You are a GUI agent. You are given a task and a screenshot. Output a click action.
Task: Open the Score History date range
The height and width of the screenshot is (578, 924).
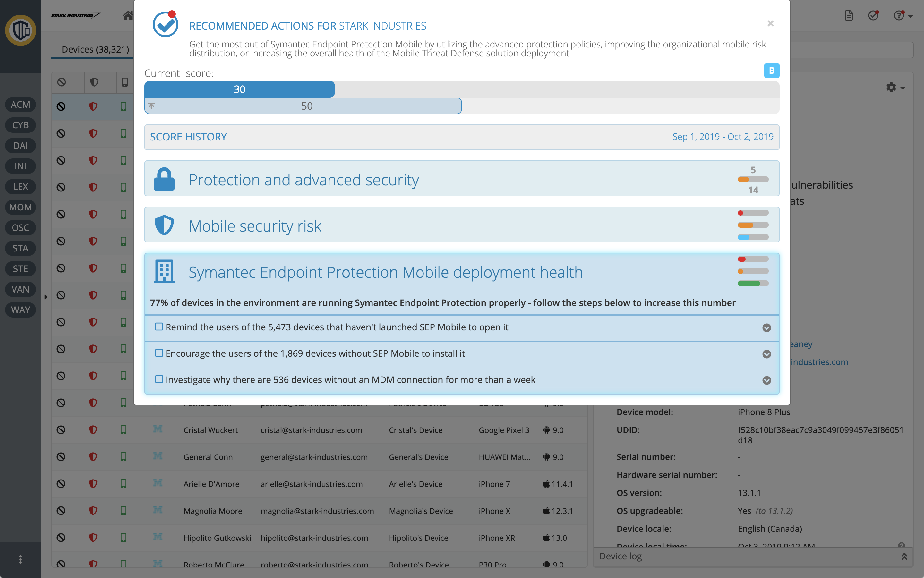723,137
